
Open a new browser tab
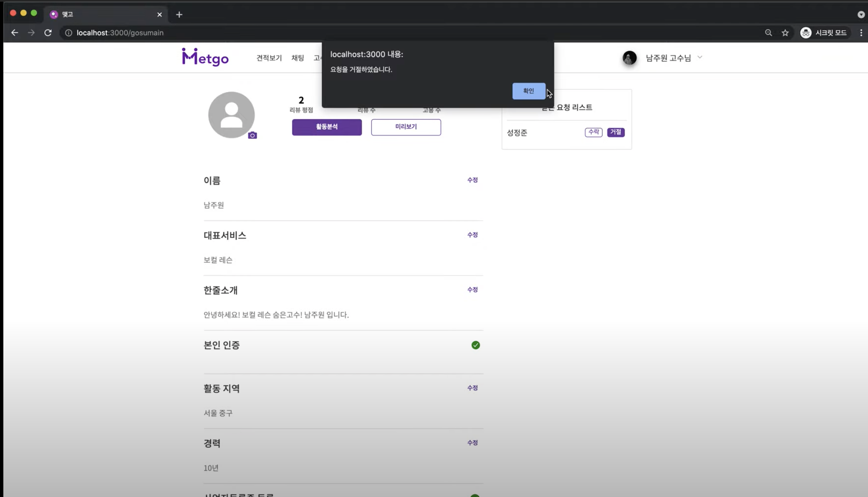tap(179, 15)
